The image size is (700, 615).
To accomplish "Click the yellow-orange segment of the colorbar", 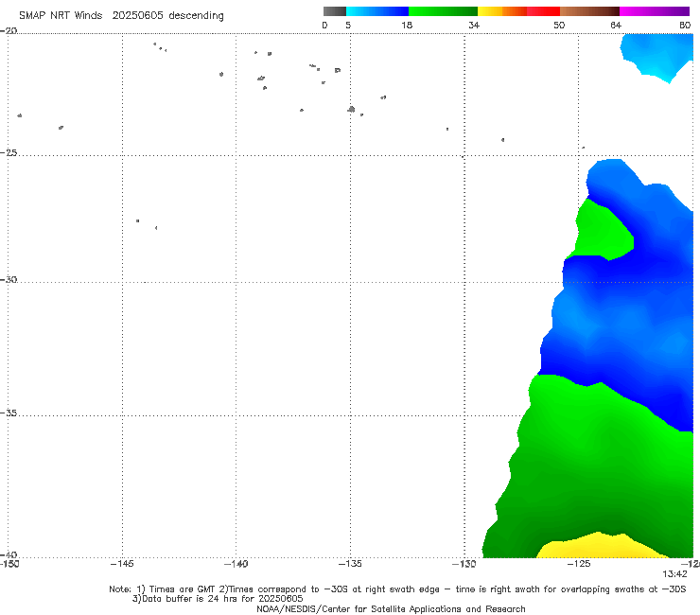I will click(x=502, y=11).
